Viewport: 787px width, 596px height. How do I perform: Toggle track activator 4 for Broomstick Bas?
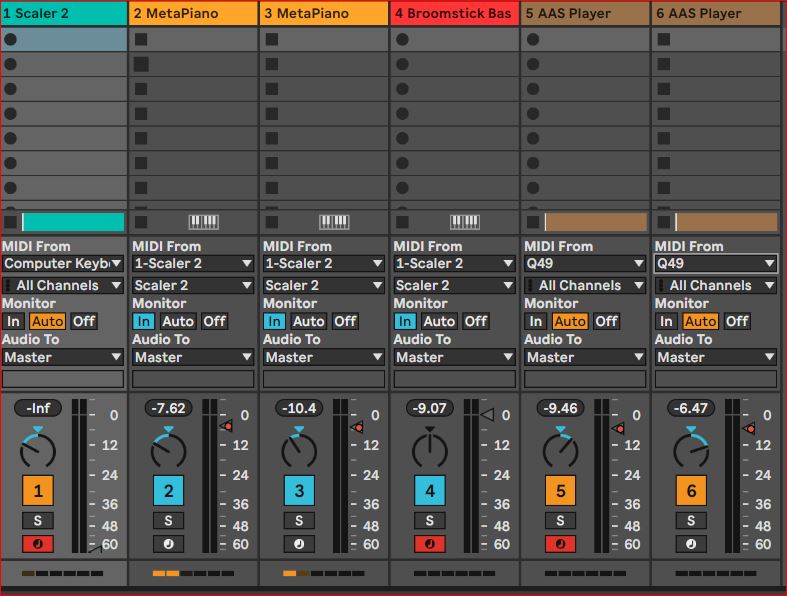point(430,491)
